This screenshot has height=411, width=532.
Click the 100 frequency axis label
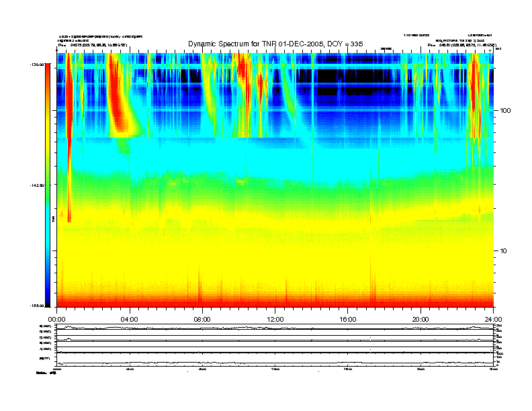(x=507, y=110)
